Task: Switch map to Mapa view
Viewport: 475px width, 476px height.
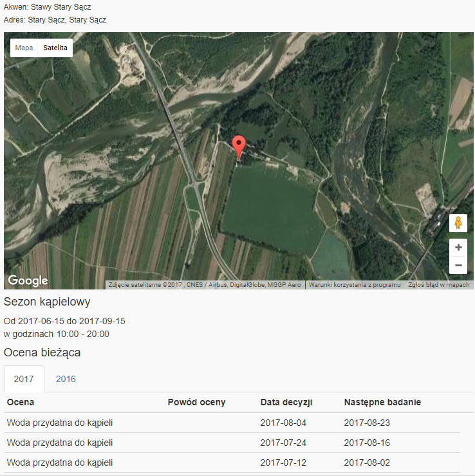Action: (x=24, y=48)
